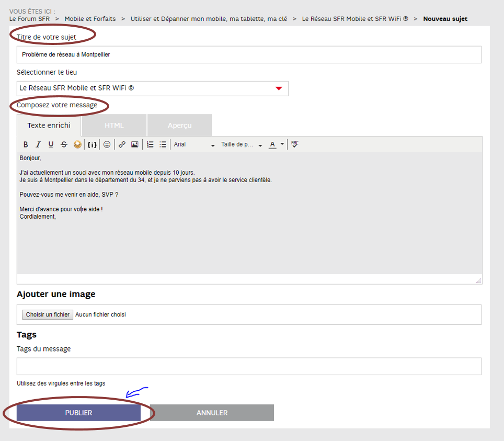Screen dimensions: 504x441
Task: Switch to the Aperçu tab
Action: (x=179, y=125)
